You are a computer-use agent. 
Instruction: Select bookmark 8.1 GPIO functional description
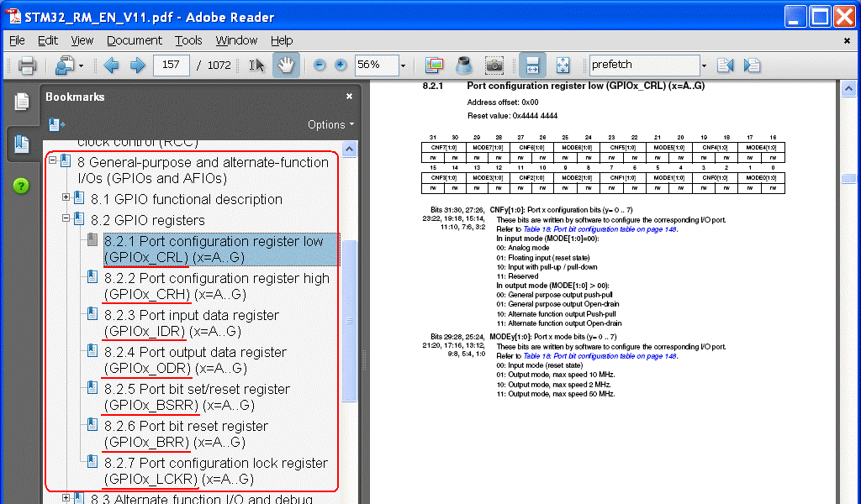tap(187, 199)
